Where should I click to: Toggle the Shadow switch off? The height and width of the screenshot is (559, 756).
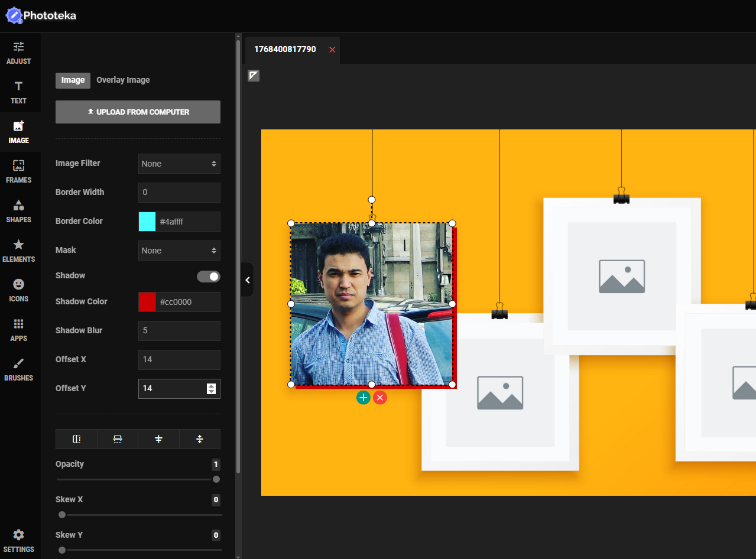click(209, 277)
